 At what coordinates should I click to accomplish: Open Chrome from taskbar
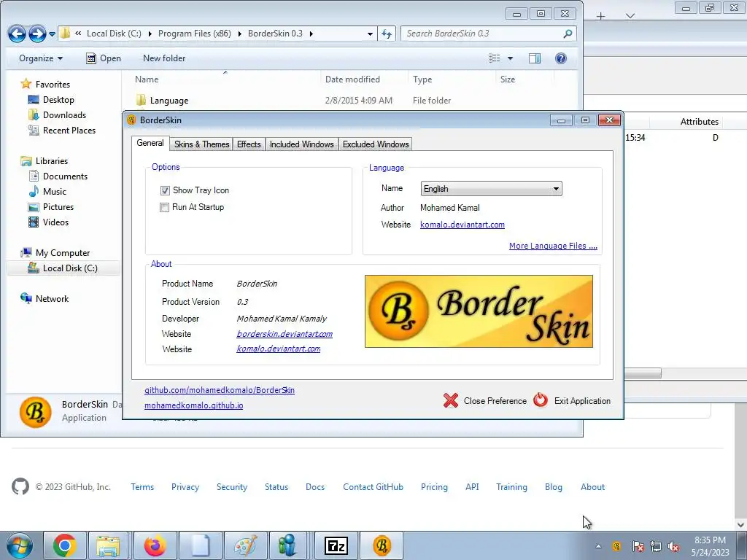65,545
